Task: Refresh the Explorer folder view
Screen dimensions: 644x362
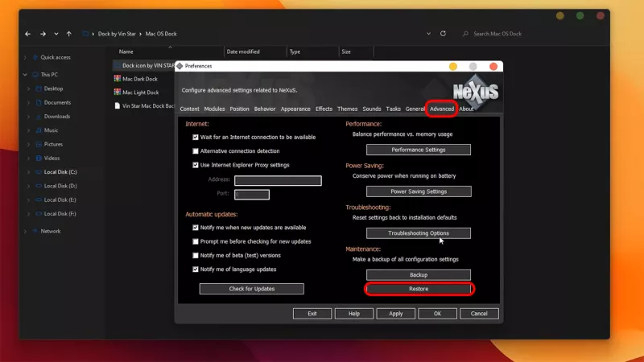Action: click(443, 34)
